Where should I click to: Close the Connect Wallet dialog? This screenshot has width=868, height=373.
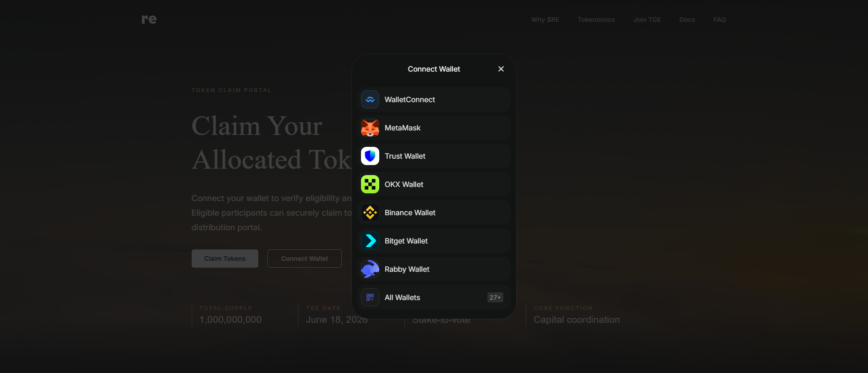(x=501, y=69)
